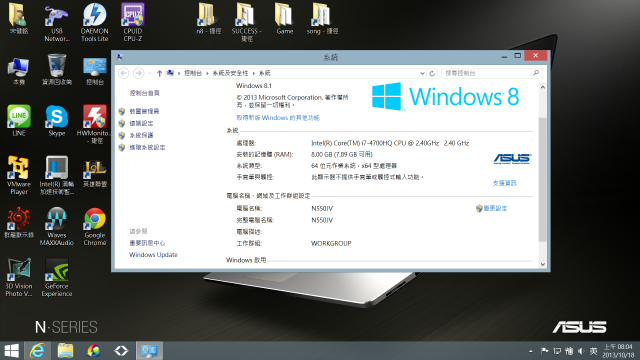The image size is (640, 360).
Task: Open 3D Vision Photo Viewer icon
Action: point(19,277)
